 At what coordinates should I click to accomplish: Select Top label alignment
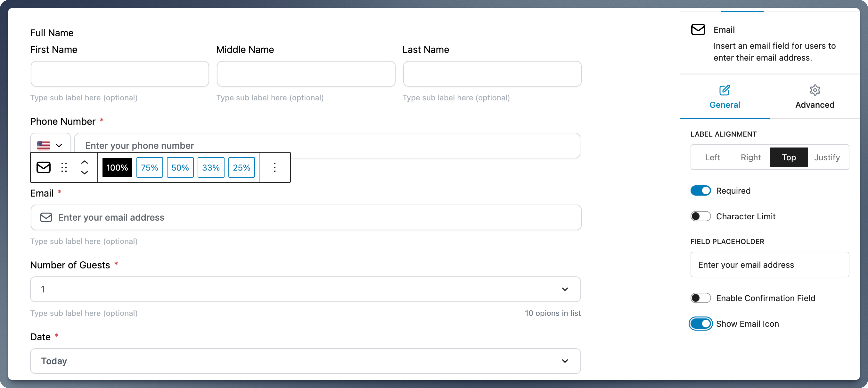789,157
